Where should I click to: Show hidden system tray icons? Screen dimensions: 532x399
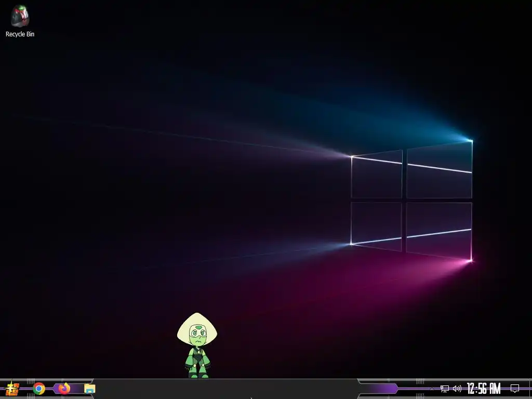pos(432,389)
